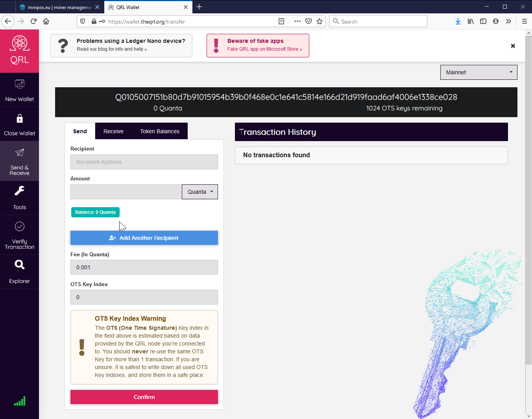Focus the Amount input field

[x=126, y=192]
